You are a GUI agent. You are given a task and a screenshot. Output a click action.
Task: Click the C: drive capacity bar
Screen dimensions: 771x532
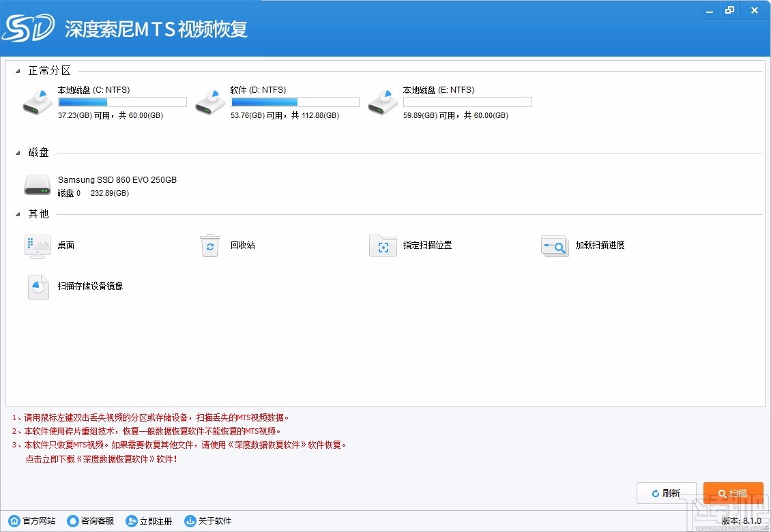click(121, 101)
